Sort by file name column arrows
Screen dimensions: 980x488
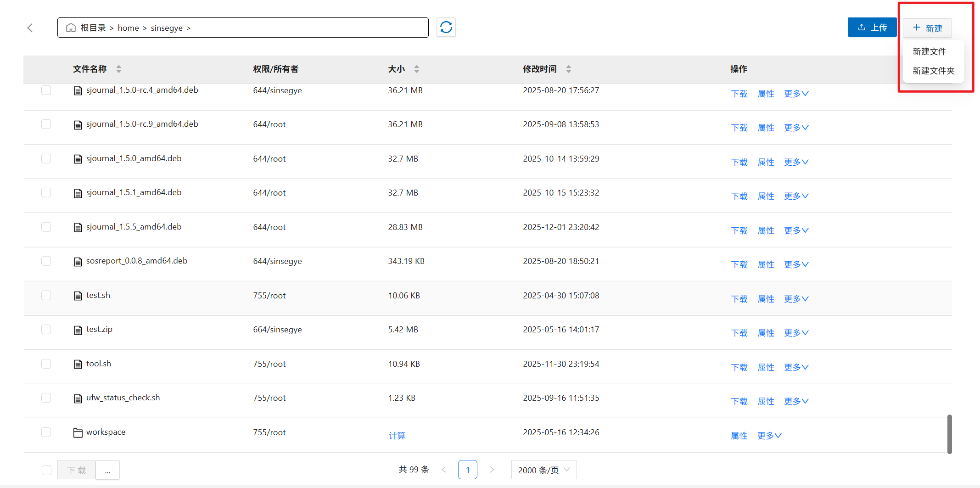(119, 69)
